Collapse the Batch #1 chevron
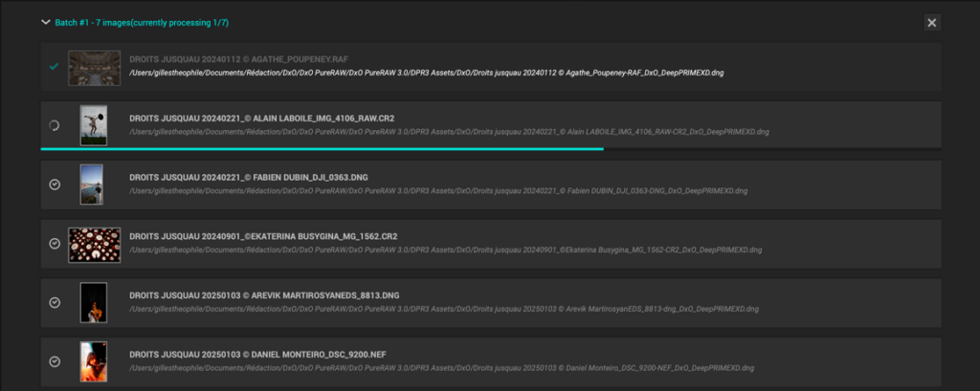 tap(45, 23)
